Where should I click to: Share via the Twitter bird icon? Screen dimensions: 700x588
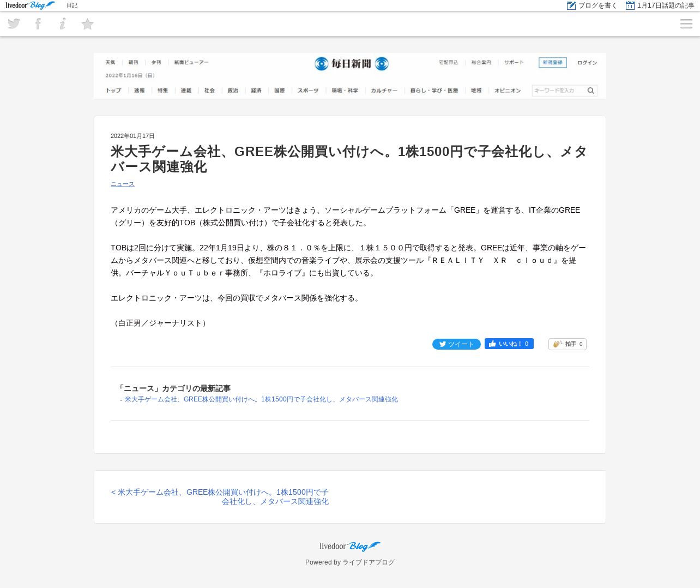(14, 23)
